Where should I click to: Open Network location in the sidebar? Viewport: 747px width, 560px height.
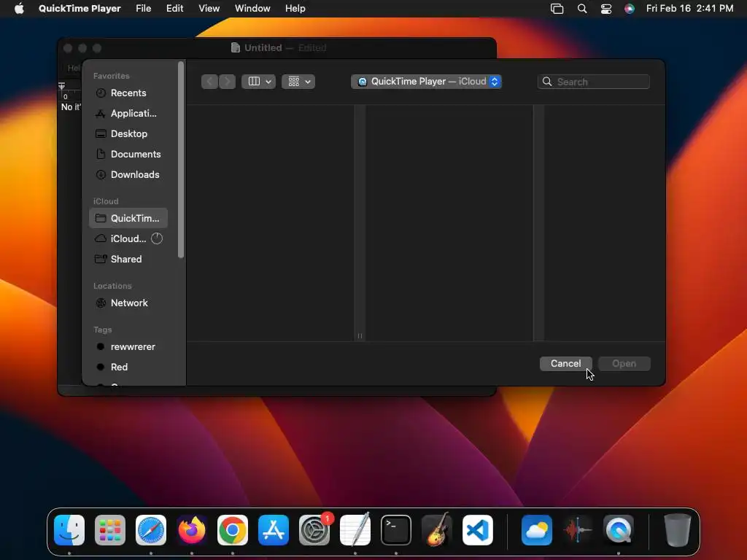[128, 303]
